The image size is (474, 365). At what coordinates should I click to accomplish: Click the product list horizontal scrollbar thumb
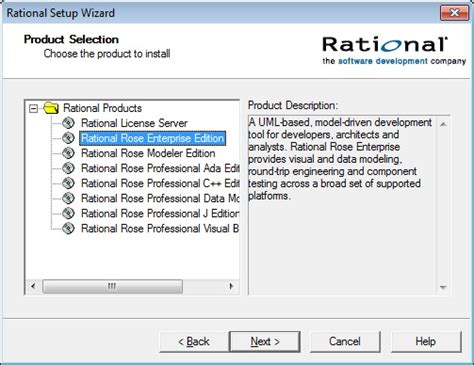pyautogui.click(x=112, y=286)
